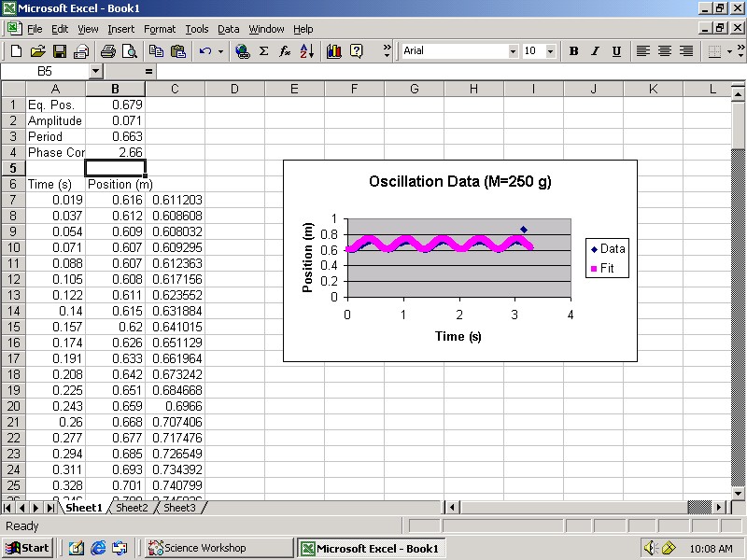
Task: Click the AutoSum sigma icon
Action: tap(263, 51)
